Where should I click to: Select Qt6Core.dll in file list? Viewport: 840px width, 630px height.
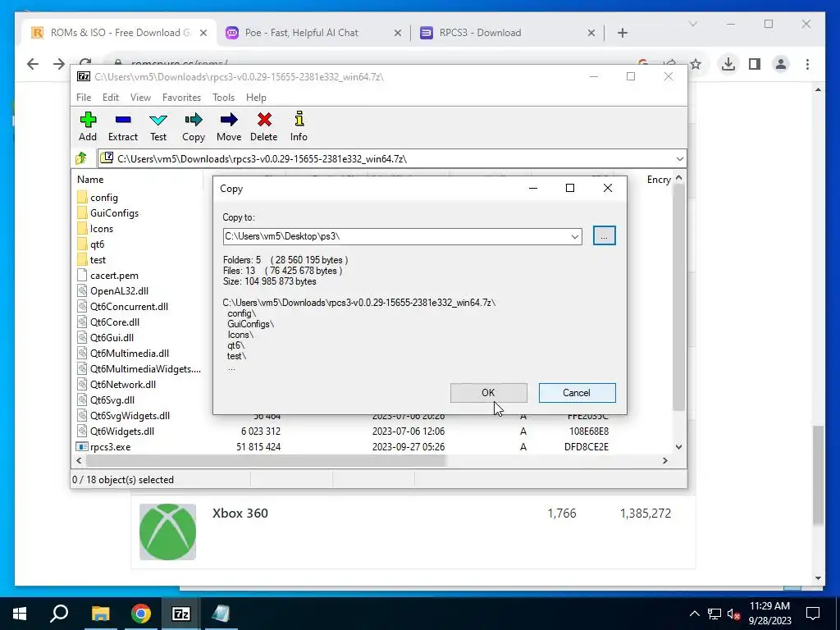(115, 322)
